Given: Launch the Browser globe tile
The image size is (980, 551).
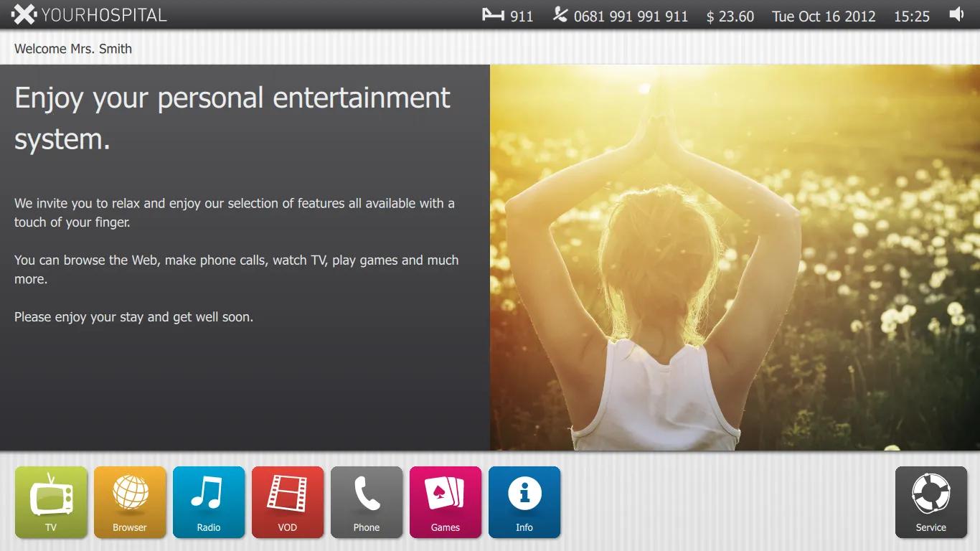Looking at the screenshot, I should [130, 502].
